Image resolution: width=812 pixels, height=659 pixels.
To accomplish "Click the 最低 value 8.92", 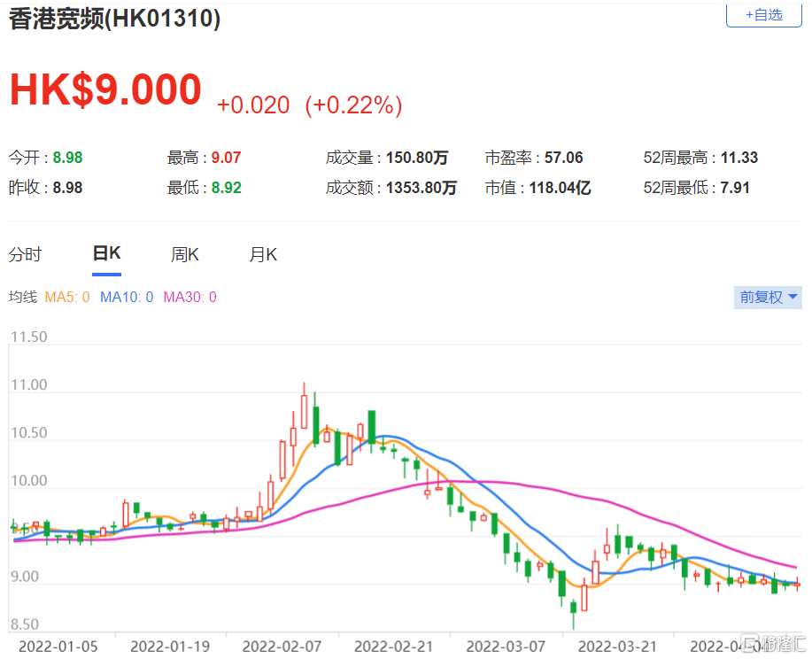I will pyautogui.click(x=227, y=188).
